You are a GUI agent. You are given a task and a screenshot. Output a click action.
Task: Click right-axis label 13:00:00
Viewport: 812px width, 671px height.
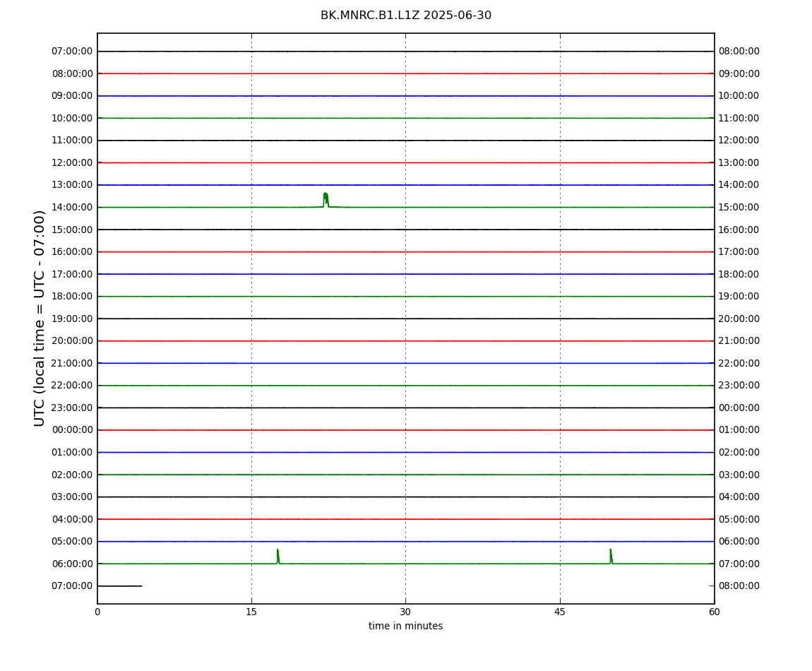point(739,162)
